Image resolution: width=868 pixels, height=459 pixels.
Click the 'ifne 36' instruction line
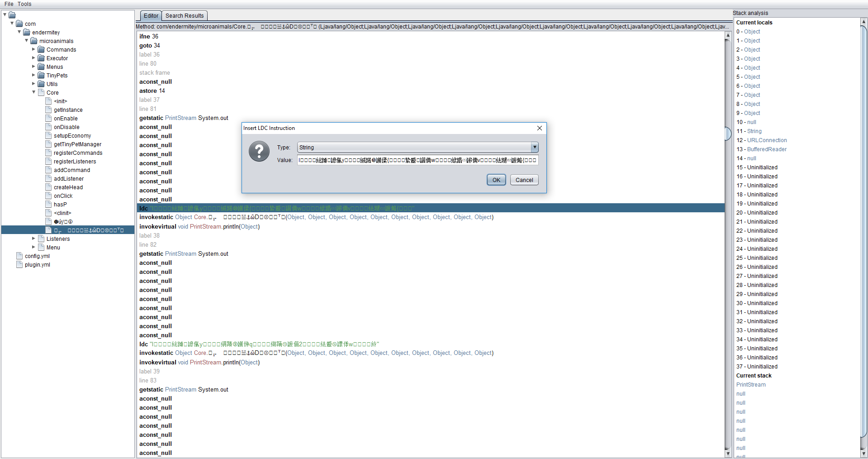149,37
